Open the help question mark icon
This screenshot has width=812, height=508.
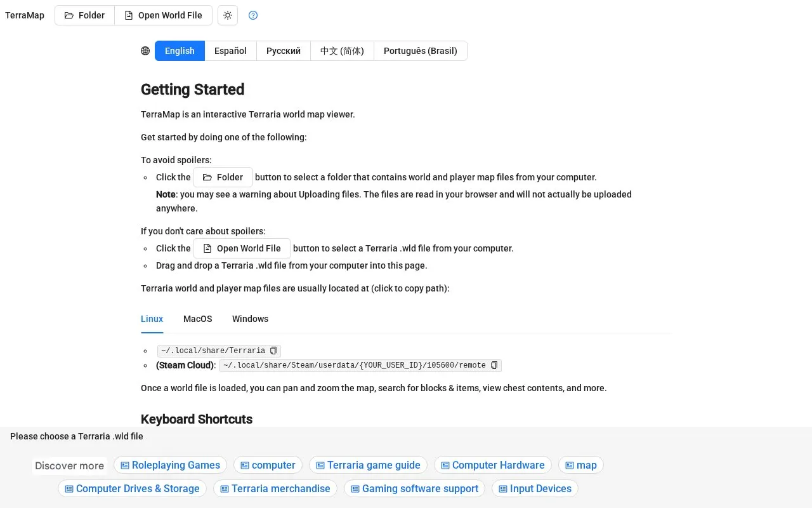coord(253,15)
